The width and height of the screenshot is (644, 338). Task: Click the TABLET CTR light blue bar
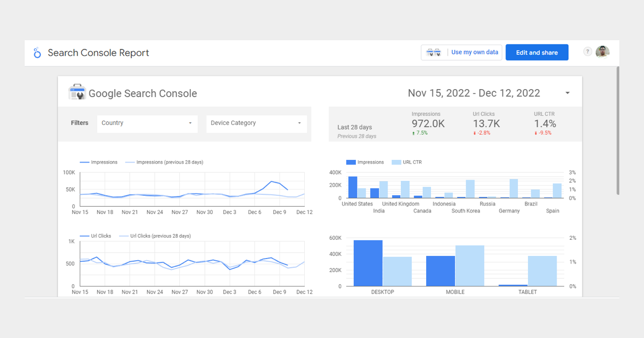pyautogui.click(x=542, y=271)
